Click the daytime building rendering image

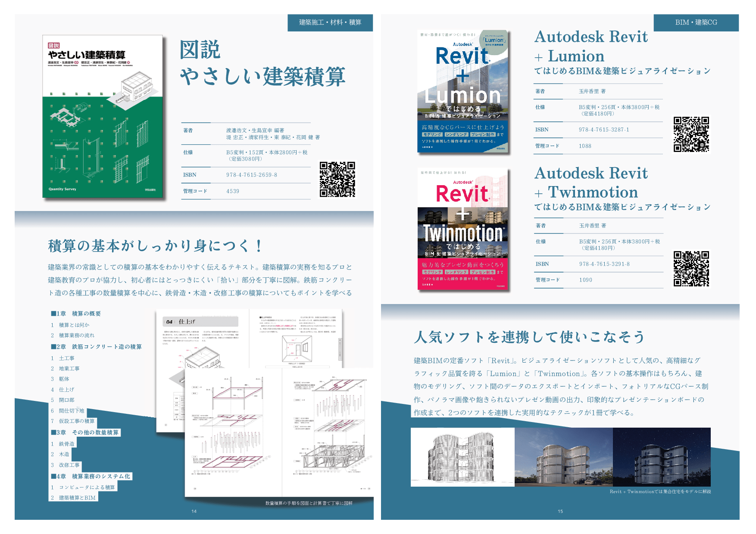563,457
